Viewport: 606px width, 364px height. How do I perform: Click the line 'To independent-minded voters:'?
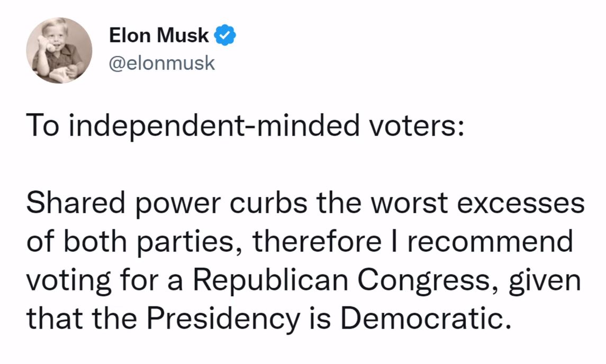pos(245,126)
